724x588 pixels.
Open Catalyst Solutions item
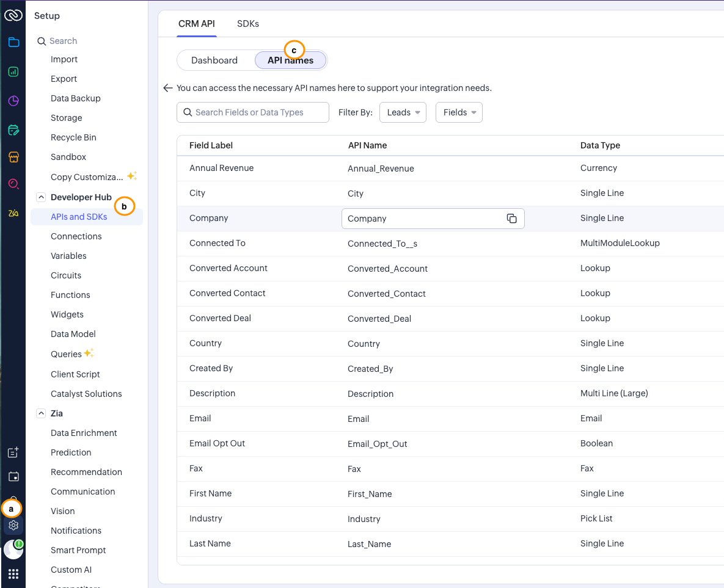click(86, 394)
